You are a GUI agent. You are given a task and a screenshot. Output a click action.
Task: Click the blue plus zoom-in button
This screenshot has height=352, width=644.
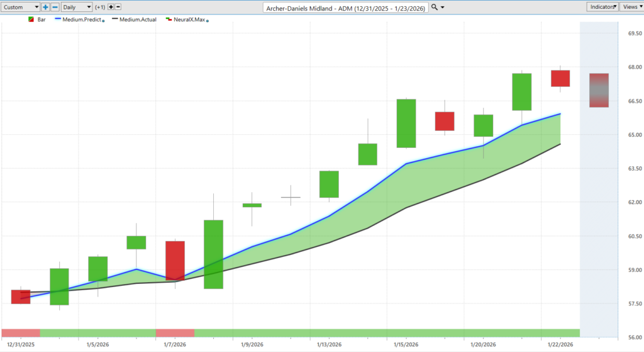[x=45, y=7]
